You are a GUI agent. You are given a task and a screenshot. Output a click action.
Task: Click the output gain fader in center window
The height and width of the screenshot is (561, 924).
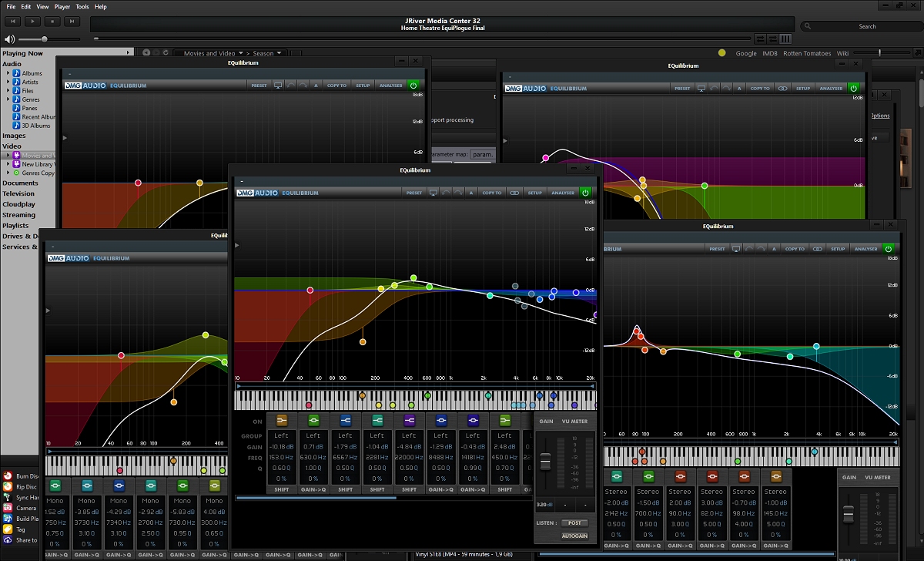tap(545, 462)
